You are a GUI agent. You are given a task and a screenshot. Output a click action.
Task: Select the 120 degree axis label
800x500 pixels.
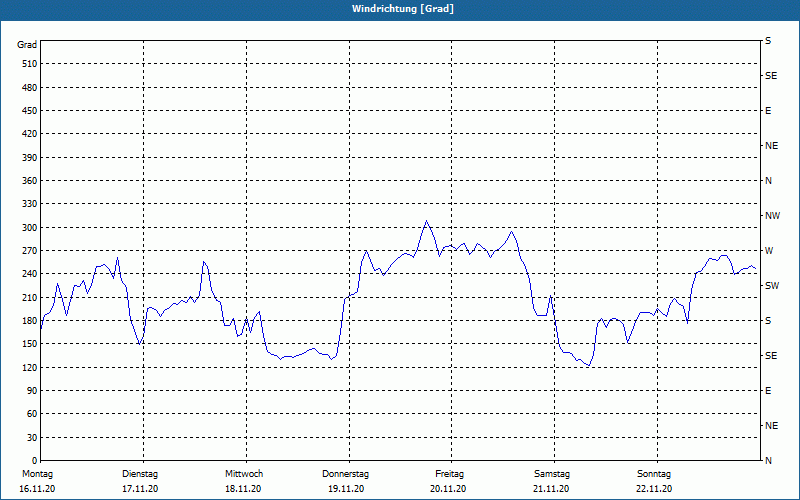click(x=30, y=367)
